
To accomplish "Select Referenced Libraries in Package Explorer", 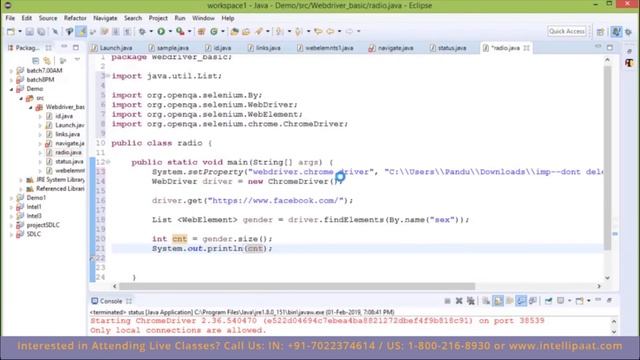I will tap(60, 189).
